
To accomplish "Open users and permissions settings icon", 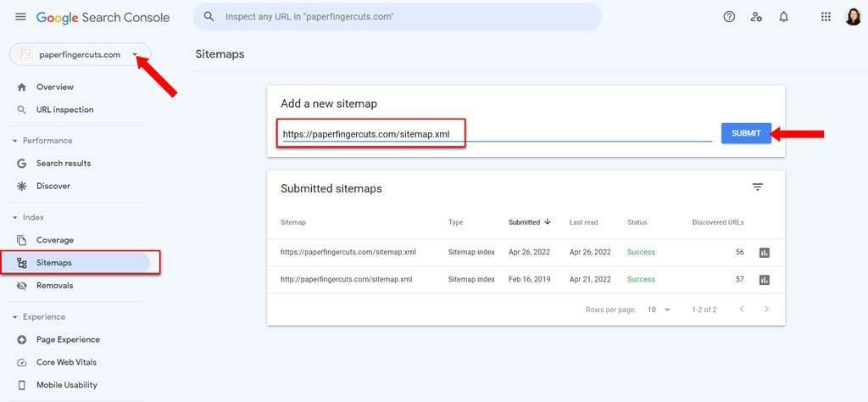I will click(756, 17).
